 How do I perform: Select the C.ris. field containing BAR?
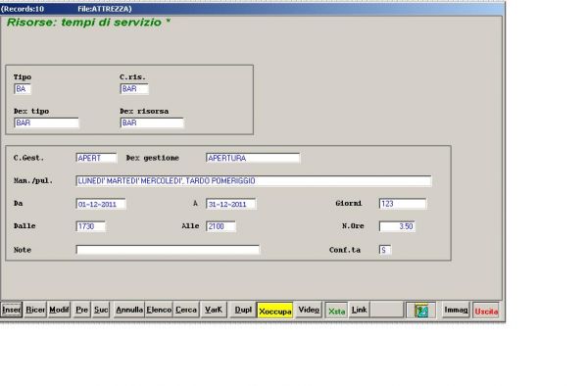134,89
